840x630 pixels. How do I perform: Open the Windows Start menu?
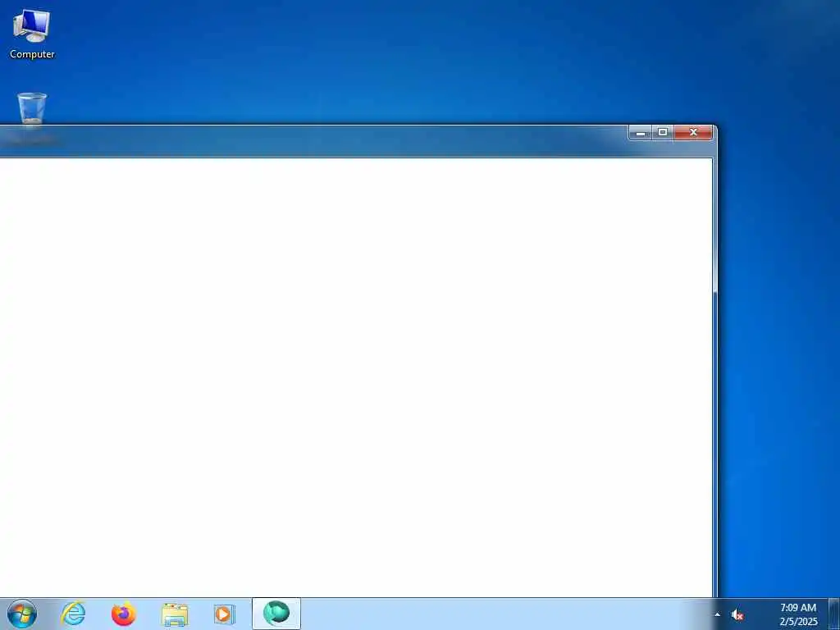22,614
